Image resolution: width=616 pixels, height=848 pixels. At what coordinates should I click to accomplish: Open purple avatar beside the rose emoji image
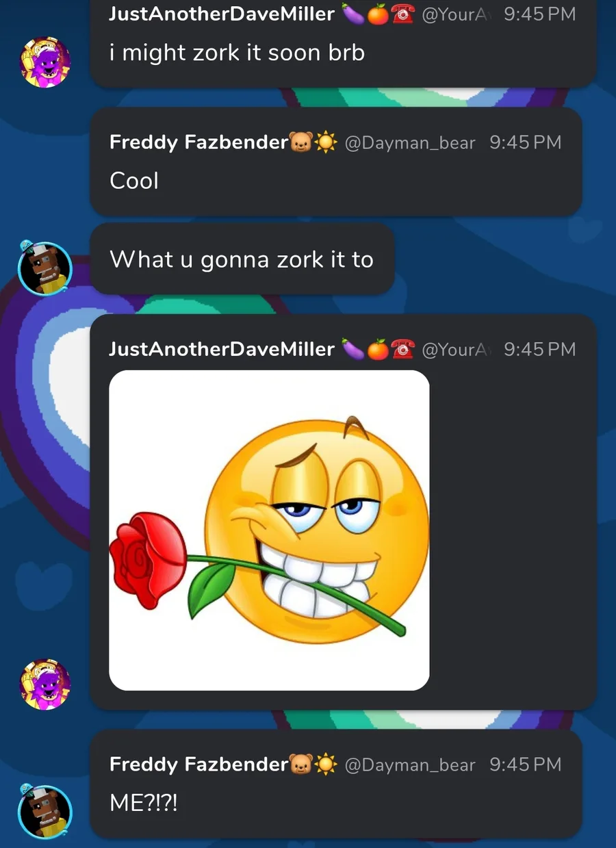pos(44,684)
